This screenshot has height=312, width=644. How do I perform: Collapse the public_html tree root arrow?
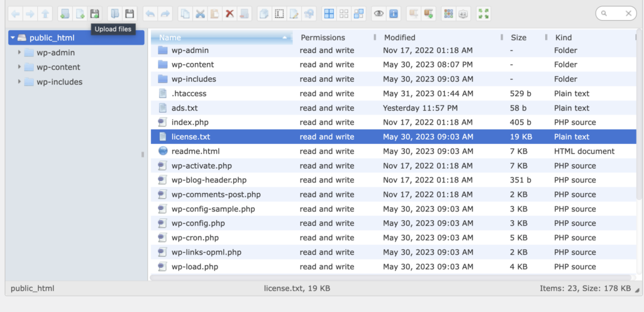(13, 38)
